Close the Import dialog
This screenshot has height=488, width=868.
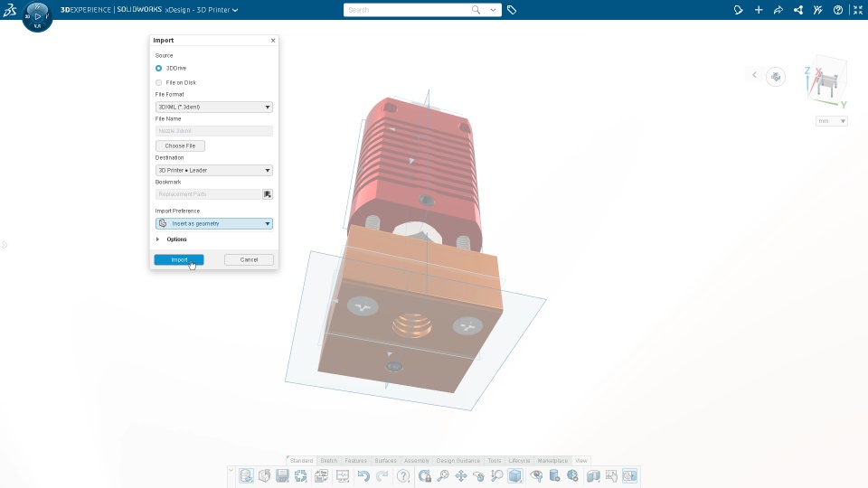[x=273, y=41]
